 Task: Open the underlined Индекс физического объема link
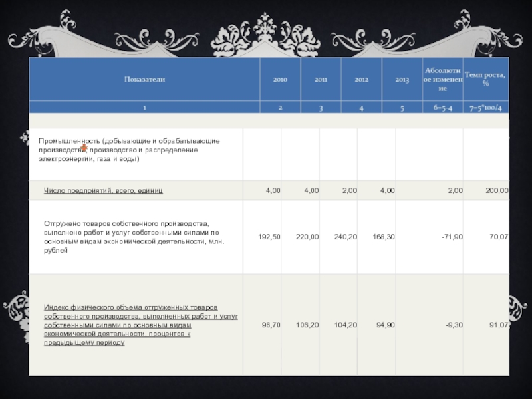[x=140, y=325]
